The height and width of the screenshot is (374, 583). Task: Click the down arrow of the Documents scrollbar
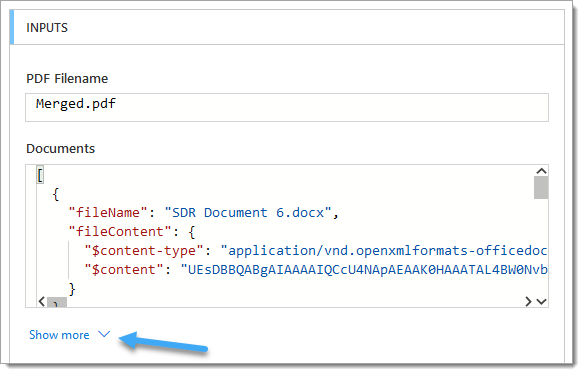tap(541, 302)
